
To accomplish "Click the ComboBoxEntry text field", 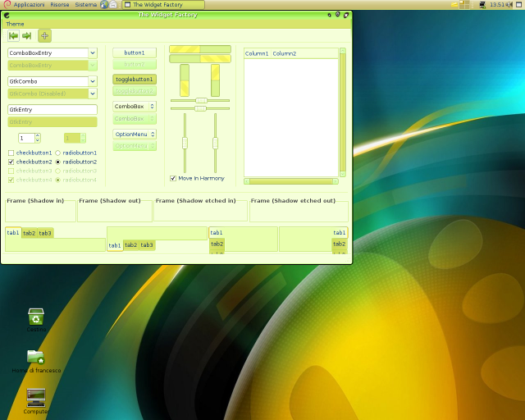I will 48,53.
